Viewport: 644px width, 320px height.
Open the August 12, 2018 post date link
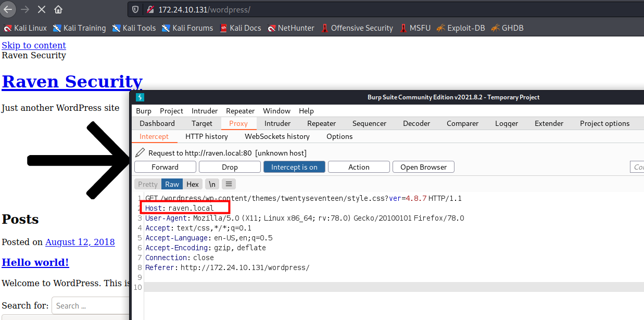tap(80, 242)
